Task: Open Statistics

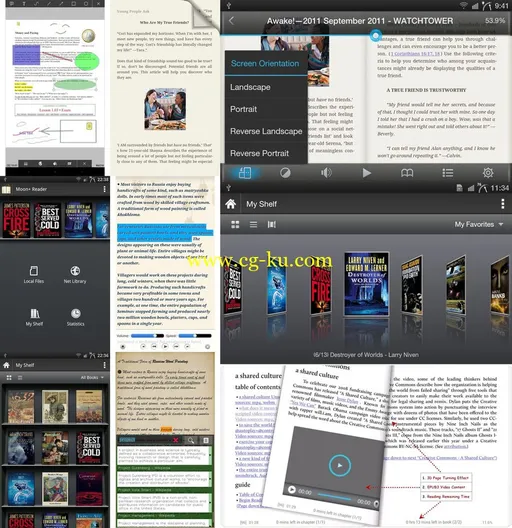Action: click(x=75, y=317)
